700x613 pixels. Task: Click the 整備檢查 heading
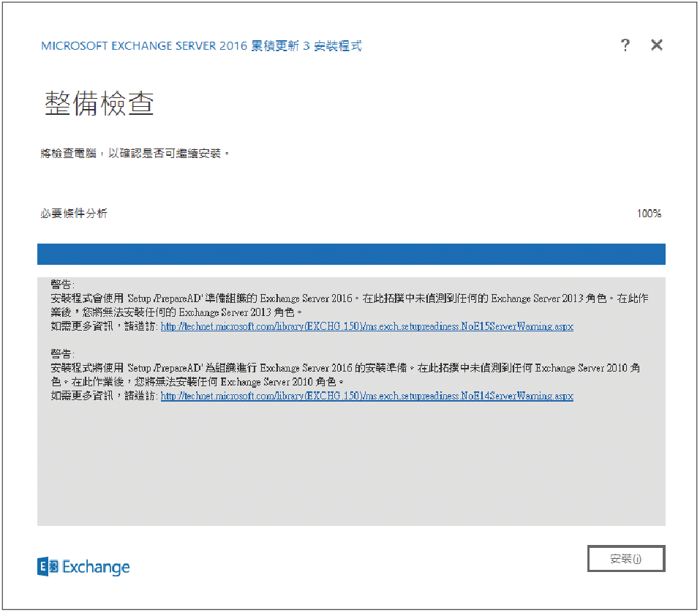click(99, 103)
